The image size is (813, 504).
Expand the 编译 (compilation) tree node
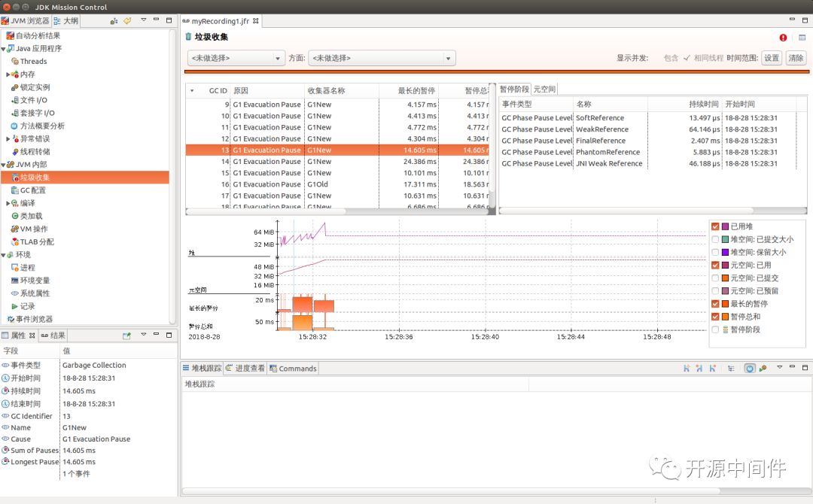(8, 203)
